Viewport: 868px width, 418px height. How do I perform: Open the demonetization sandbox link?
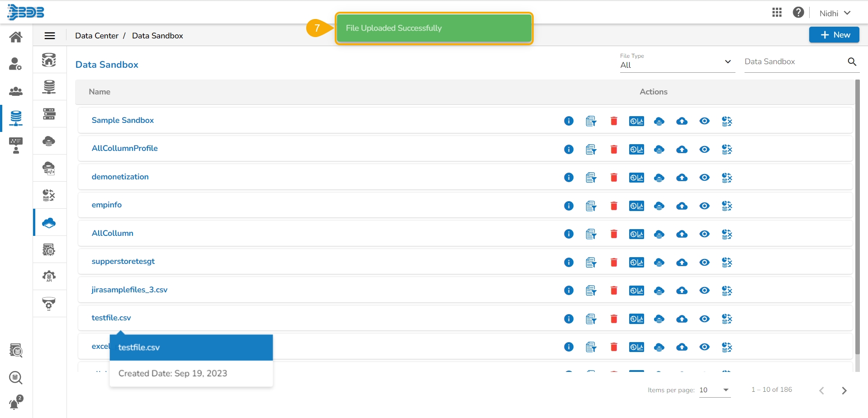pyautogui.click(x=120, y=177)
